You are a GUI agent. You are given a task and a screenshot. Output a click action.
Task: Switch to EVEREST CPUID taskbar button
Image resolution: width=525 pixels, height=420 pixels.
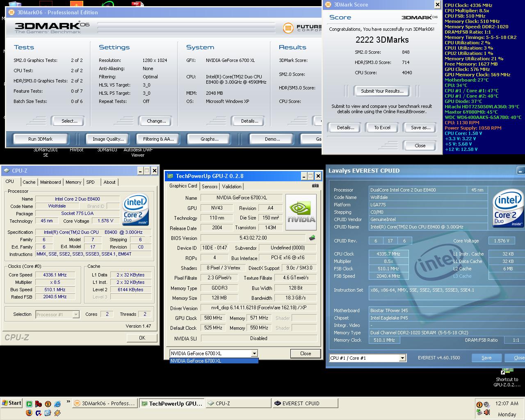click(x=304, y=404)
